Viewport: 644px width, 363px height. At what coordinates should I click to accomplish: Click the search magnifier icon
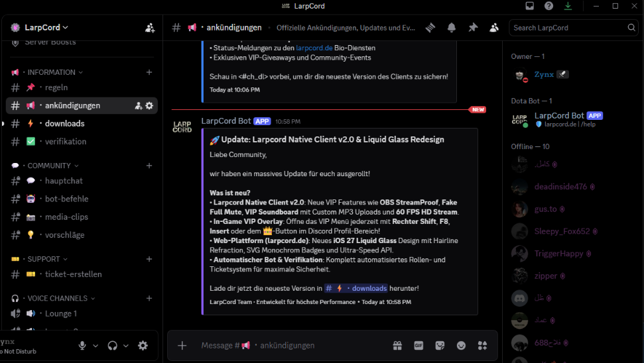click(631, 27)
